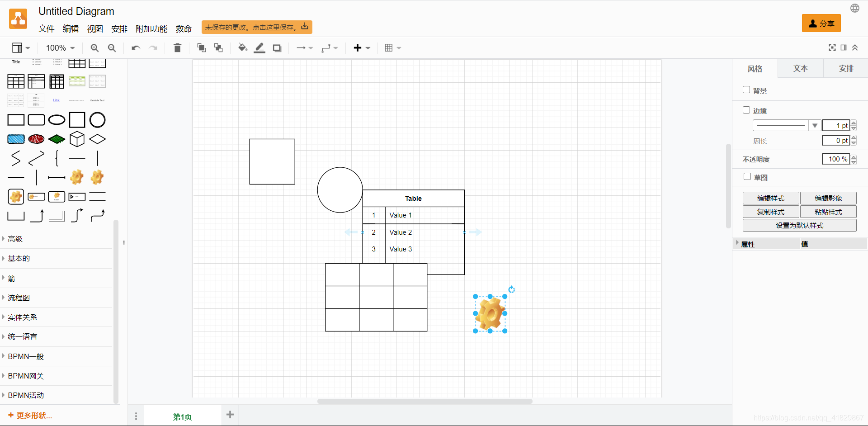Collapse the toolbar with double chevron
868x426 pixels.
[855, 47]
